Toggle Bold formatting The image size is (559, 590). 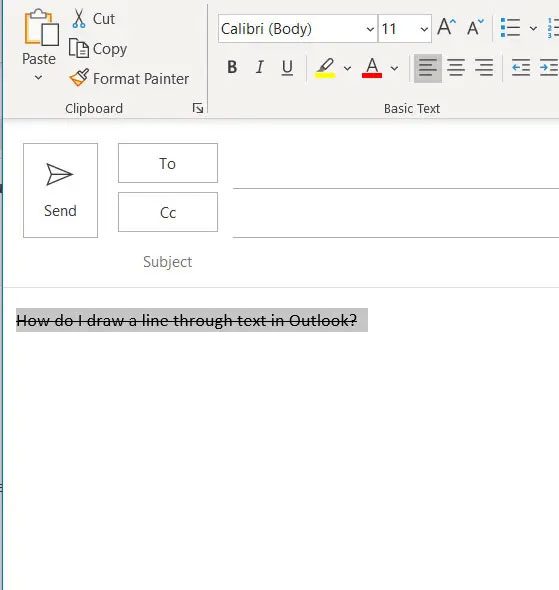click(232, 67)
